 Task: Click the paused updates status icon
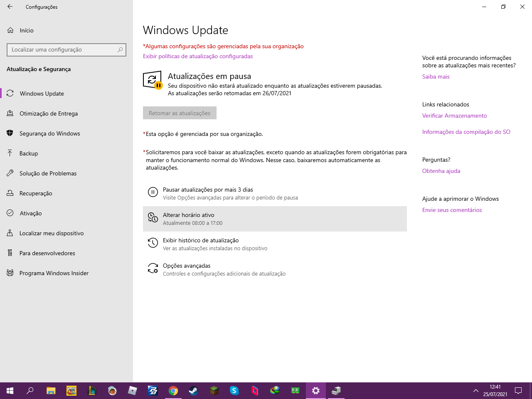point(152,80)
